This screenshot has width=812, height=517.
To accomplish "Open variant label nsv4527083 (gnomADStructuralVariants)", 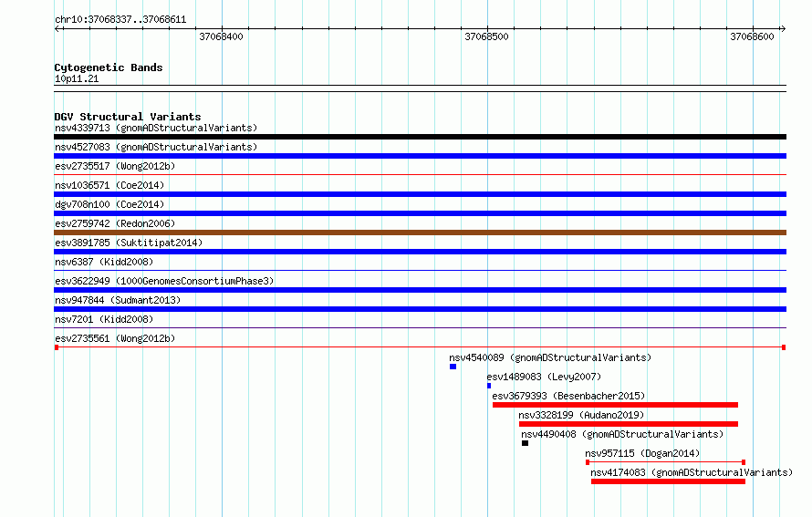I will (156, 147).
